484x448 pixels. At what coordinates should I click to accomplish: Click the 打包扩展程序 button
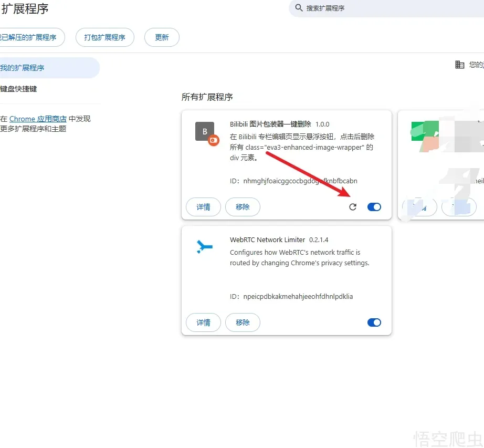[x=104, y=37]
